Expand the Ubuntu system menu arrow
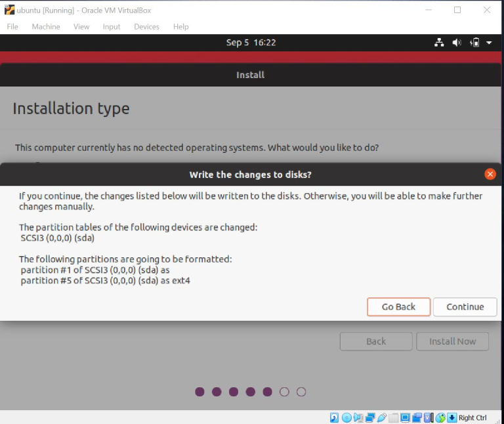The height and width of the screenshot is (424, 504). pos(489,43)
